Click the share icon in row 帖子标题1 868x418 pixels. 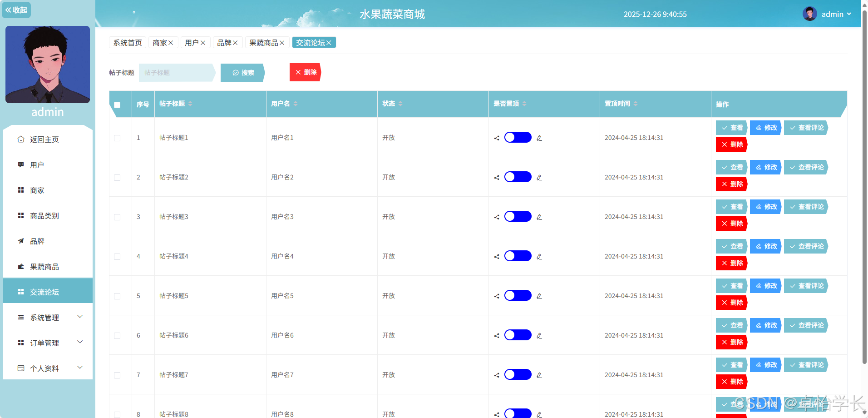[497, 138]
